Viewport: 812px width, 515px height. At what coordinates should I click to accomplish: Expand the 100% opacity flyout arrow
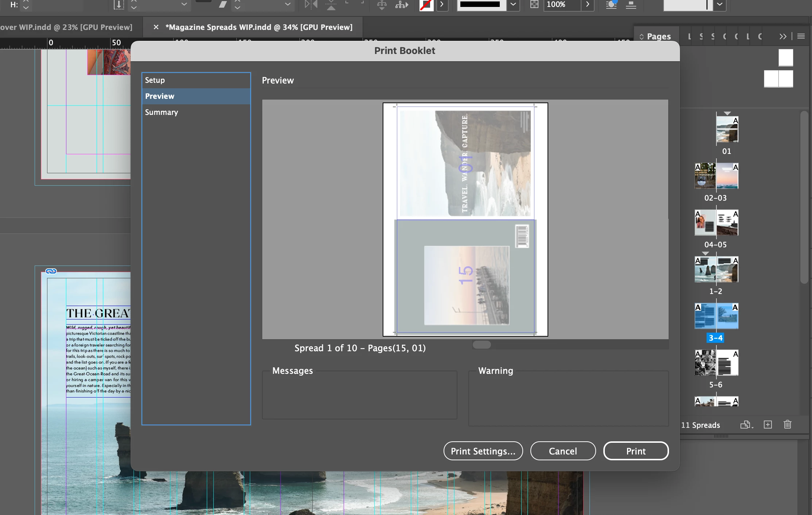pyautogui.click(x=587, y=4)
